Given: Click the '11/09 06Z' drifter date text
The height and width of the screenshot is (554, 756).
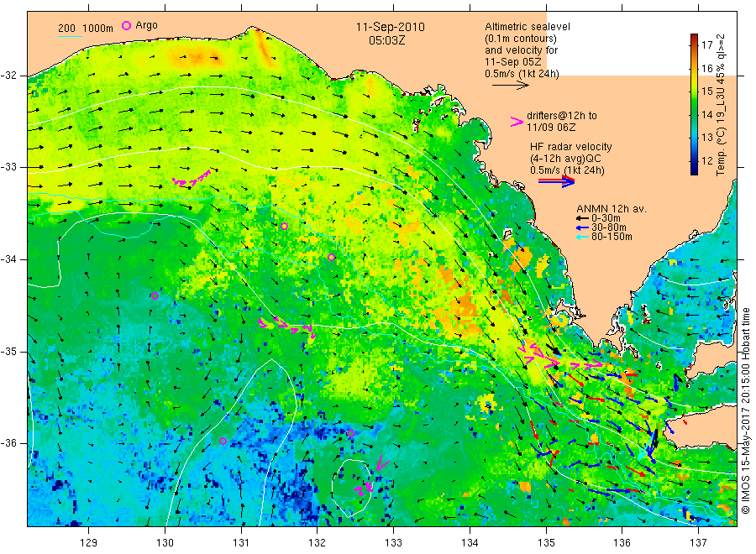Looking at the screenshot, I should [550, 128].
